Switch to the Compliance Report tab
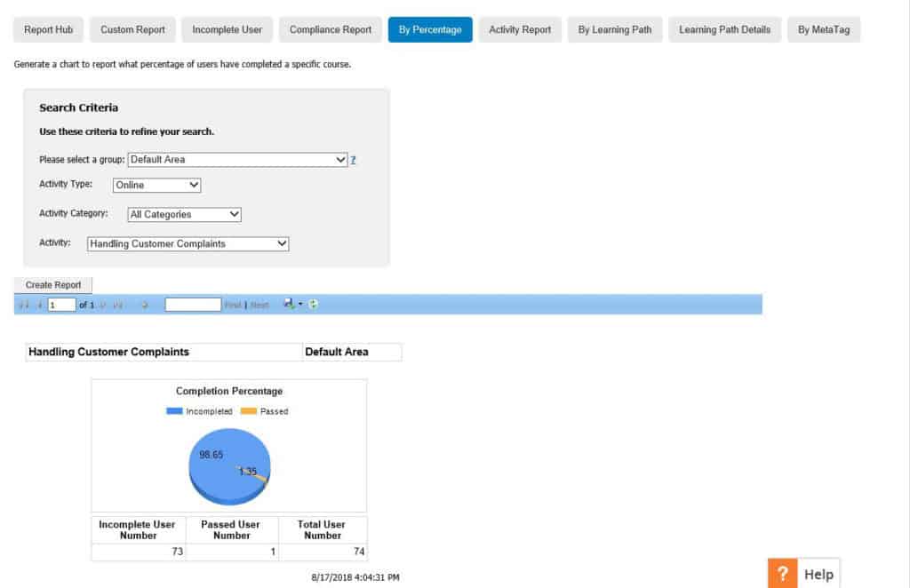The image size is (910, 588). pyautogui.click(x=331, y=29)
